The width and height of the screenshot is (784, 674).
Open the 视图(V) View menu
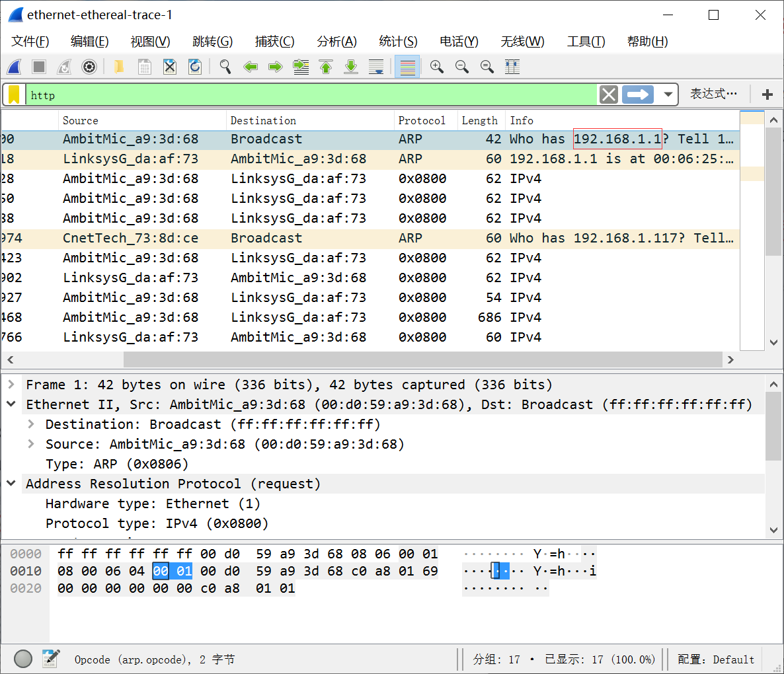click(x=150, y=42)
